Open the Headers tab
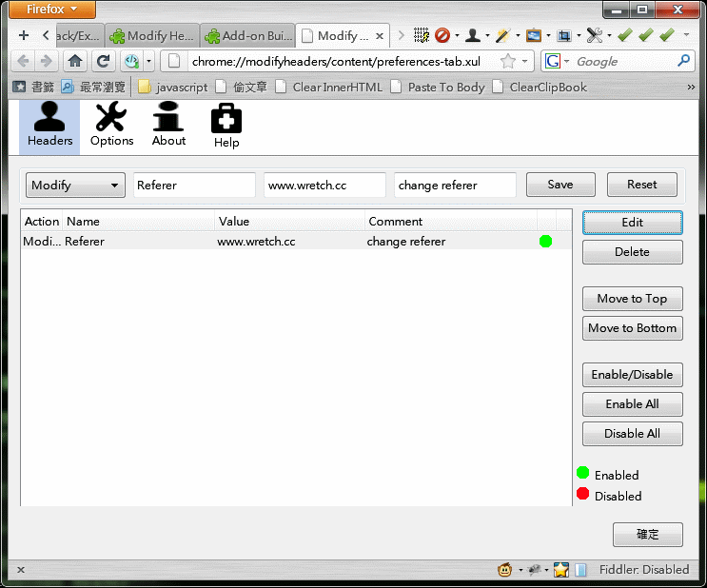707x588 pixels. (x=49, y=127)
